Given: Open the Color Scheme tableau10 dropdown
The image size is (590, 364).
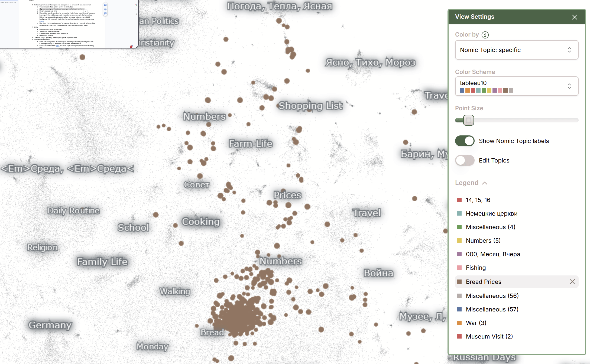Looking at the screenshot, I should (x=516, y=86).
